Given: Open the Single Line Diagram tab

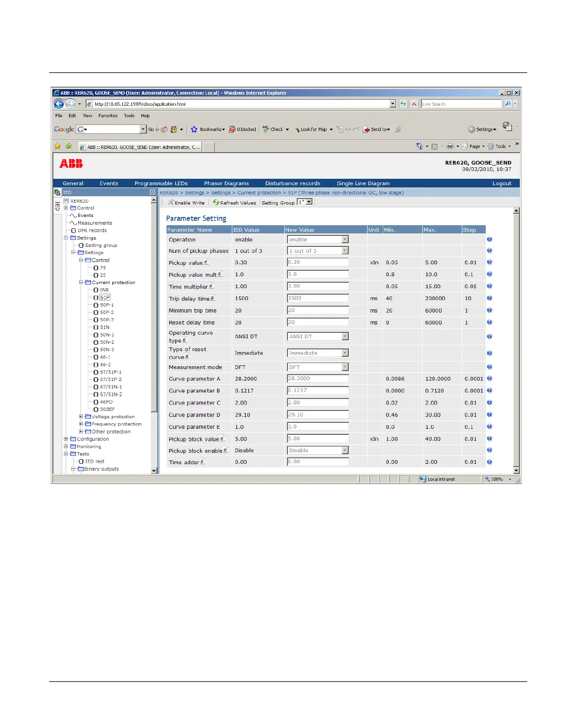Looking at the screenshot, I should tap(363, 183).
